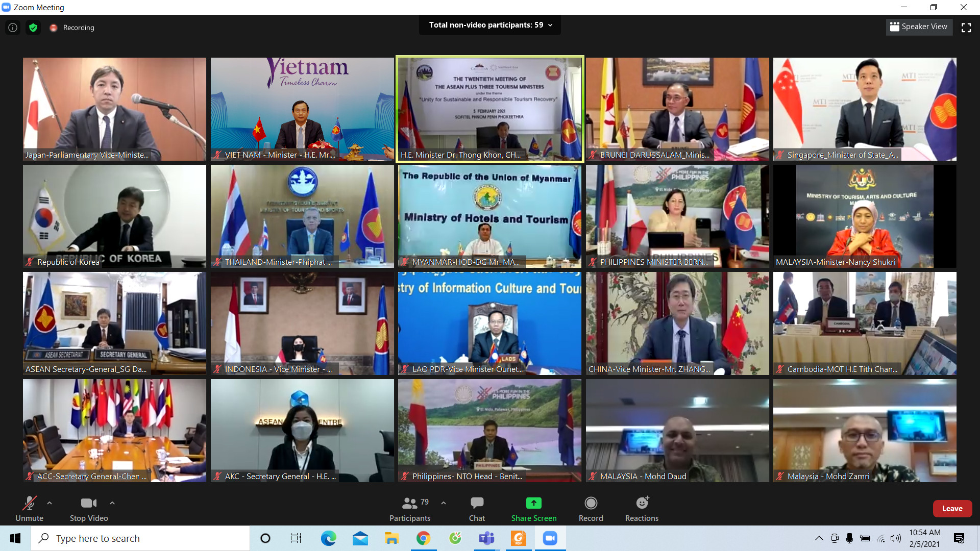The image size is (980, 551).
Task: Select the VIET NAM Minister video tile
Action: pyautogui.click(x=302, y=109)
